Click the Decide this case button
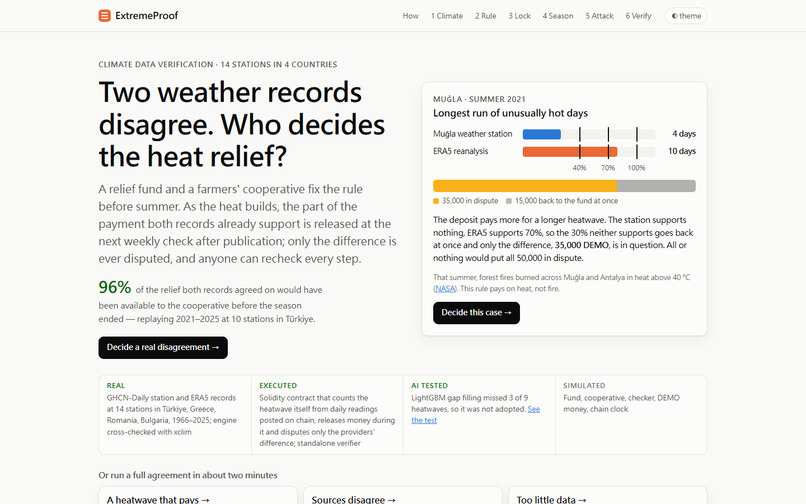 (476, 313)
